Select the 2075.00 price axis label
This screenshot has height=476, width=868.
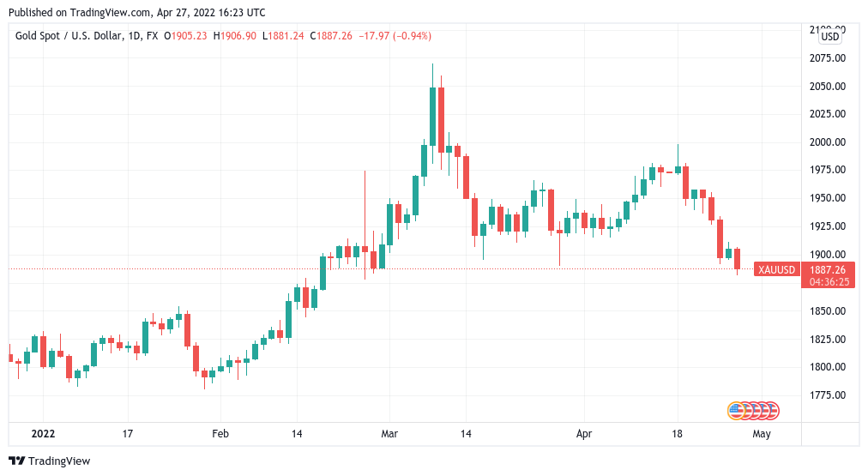[828, 58]
